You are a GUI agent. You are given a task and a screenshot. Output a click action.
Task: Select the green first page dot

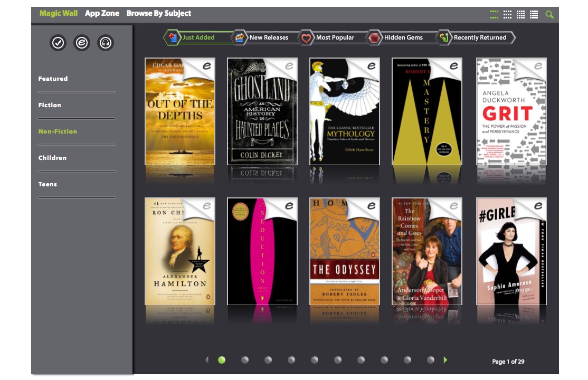(x=222, y=360)
